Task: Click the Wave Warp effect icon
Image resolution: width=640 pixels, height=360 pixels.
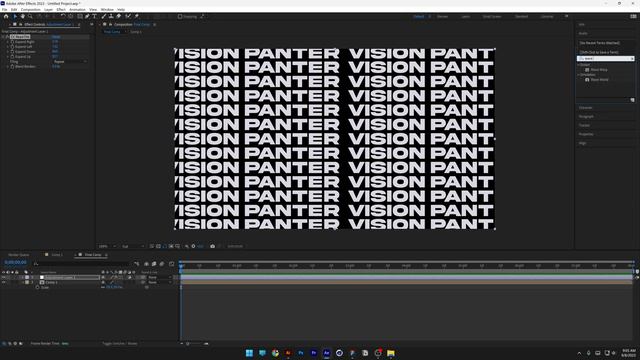Action: pyautogui.click(x=587, y=70)
